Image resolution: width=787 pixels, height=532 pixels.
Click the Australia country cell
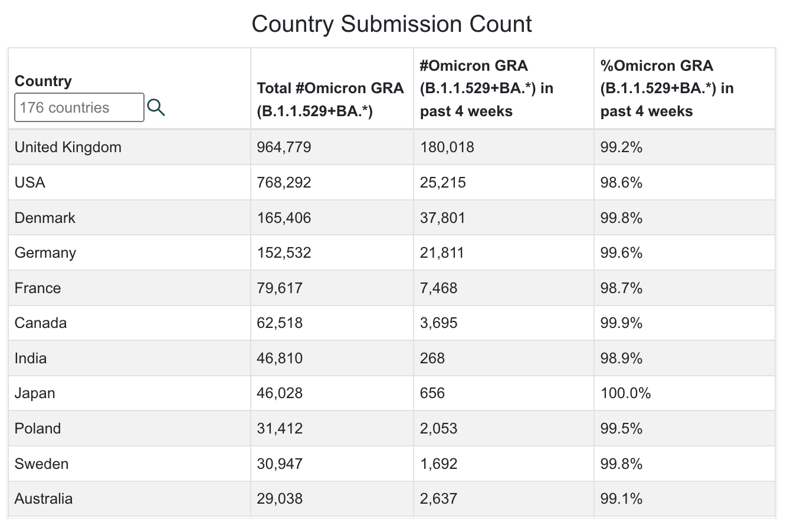tap(44, 499)
